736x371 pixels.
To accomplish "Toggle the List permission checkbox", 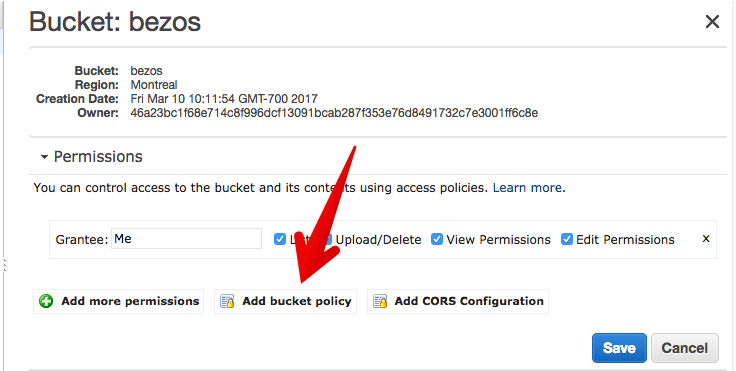I will 280,239.
